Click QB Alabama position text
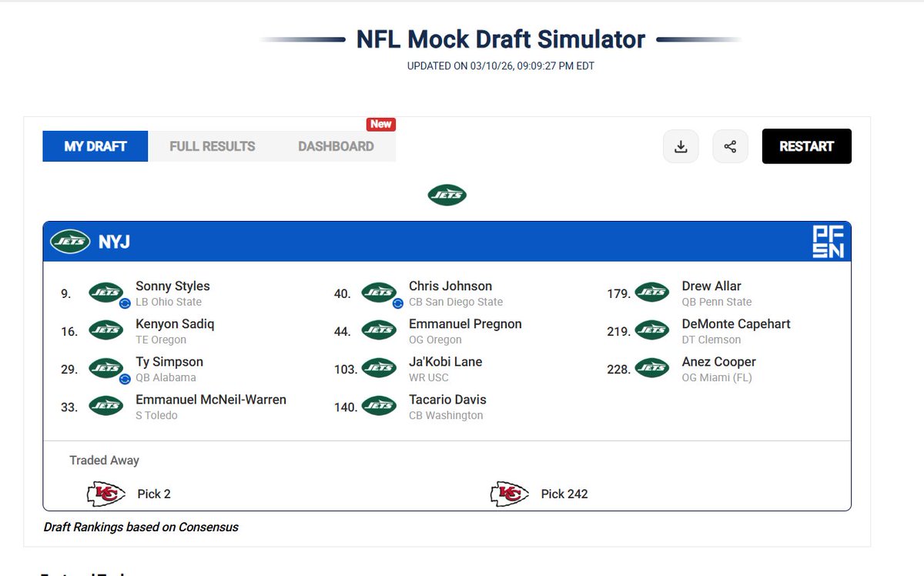 166,377
